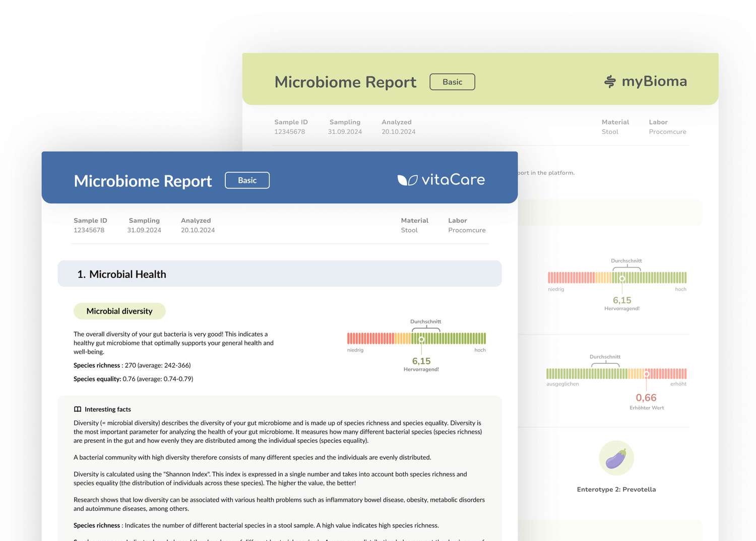756x541 pixels.
Task: Click the Interesting facts book icon
Action: (78, 410)
